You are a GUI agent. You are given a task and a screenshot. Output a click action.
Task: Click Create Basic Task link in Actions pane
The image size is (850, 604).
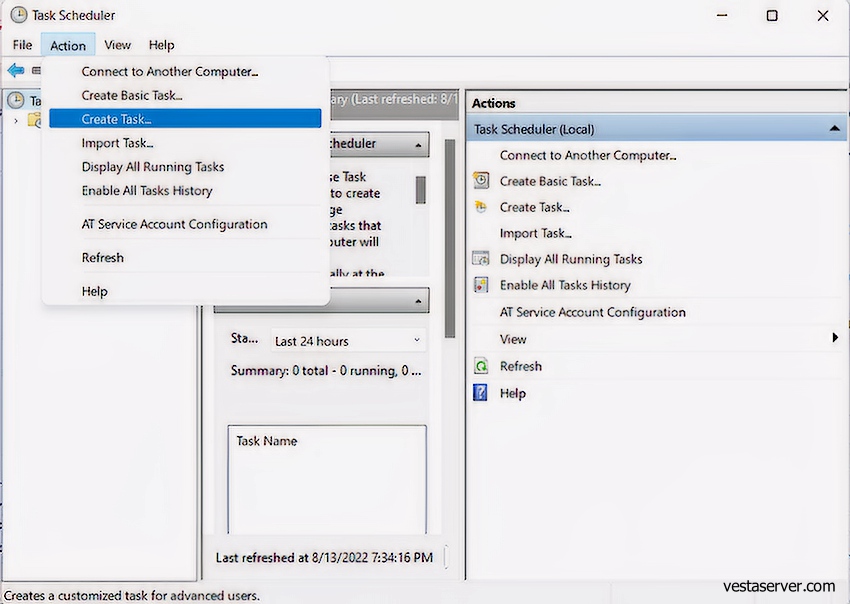click(x=550, y=181)
